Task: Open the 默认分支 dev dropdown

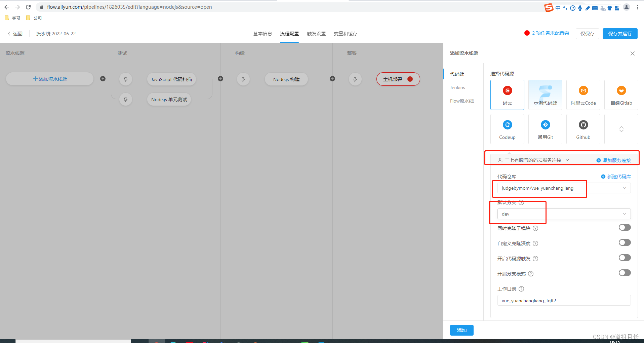Action: 564,214
